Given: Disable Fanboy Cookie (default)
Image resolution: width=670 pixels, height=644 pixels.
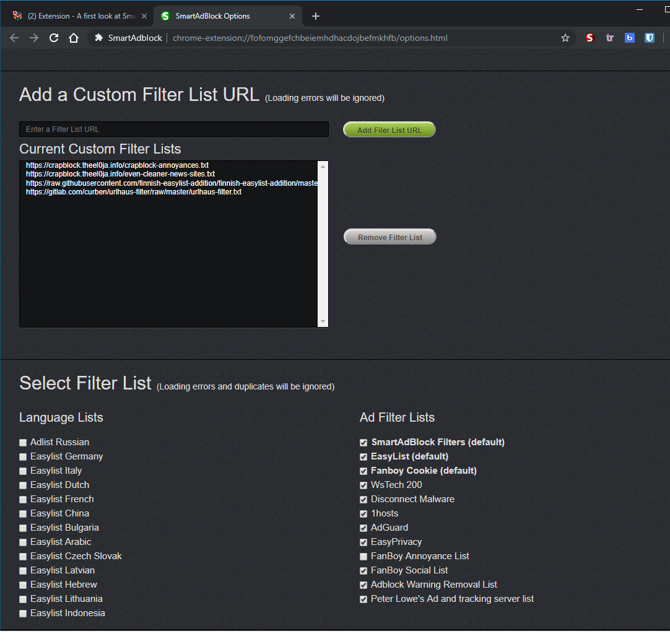Looking at the screenshot, I should coord(363,471).
